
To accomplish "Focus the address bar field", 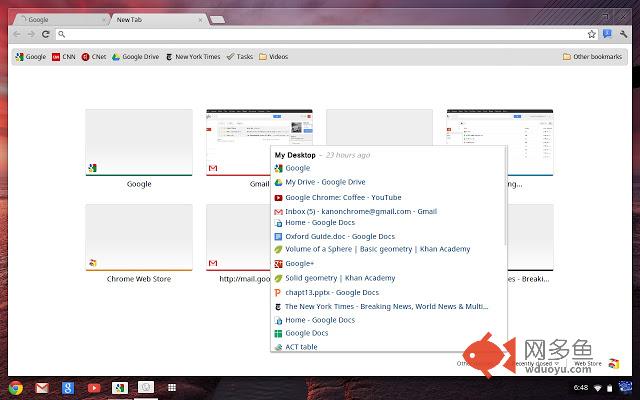I will tap(322, 34).
